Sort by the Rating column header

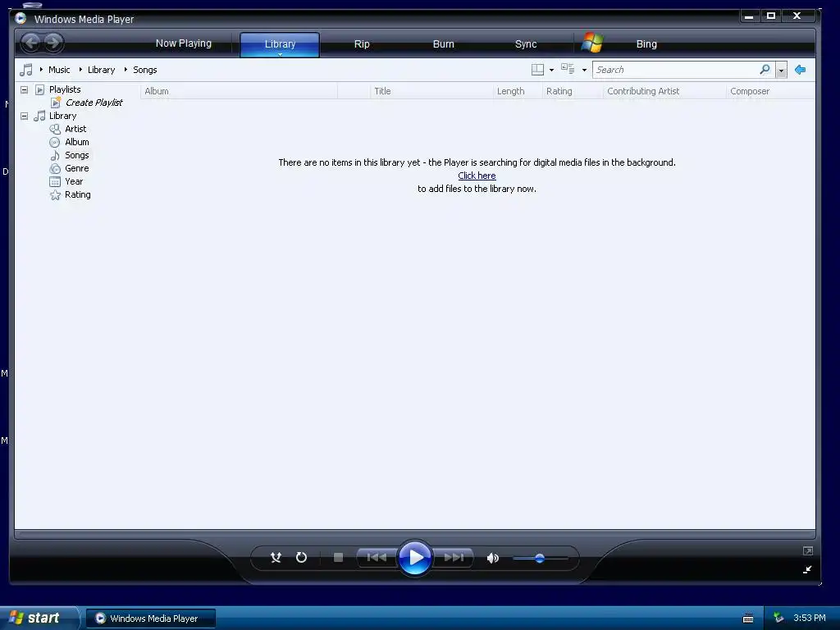tap(573, 91)
